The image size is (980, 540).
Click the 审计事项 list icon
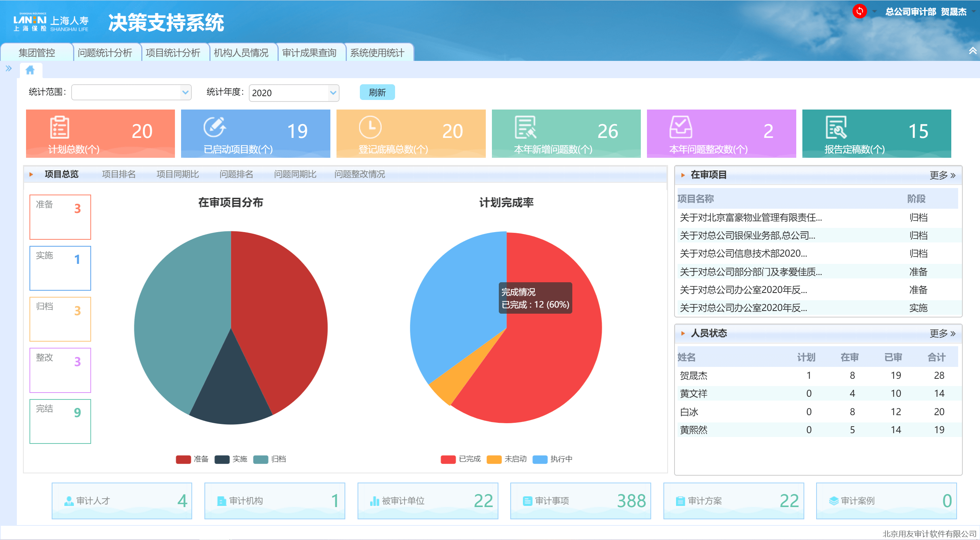tap(528, 501)
